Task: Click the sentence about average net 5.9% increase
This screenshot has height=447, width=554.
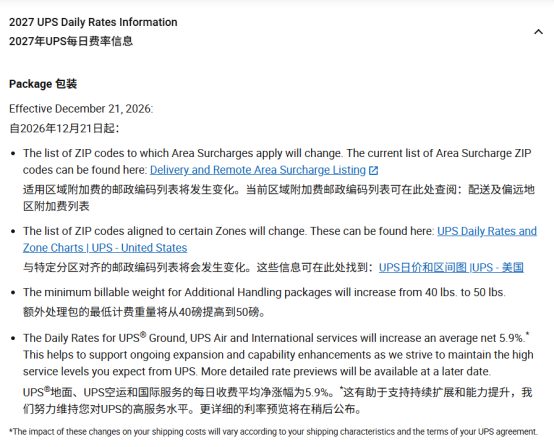Action: point(276,338)
